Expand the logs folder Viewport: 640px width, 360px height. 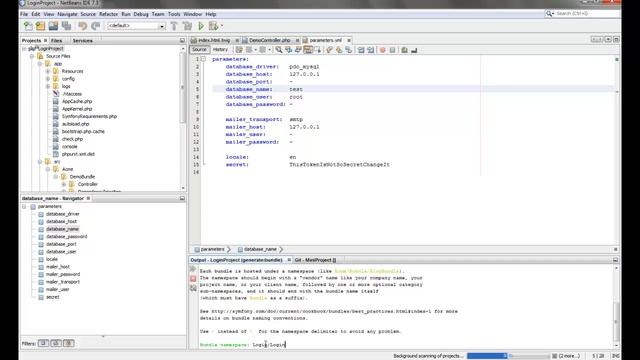[x=48, y=87]
